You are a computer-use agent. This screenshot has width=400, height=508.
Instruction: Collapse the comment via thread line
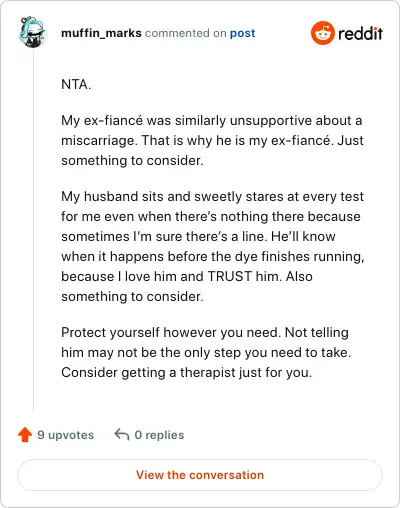click(x=33, y=230)
